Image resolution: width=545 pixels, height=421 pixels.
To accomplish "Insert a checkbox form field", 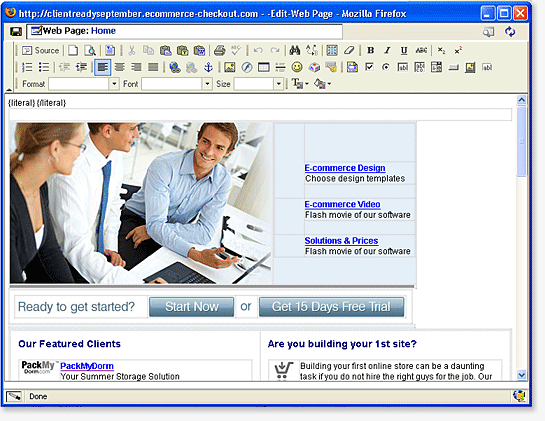I will 369,67.
